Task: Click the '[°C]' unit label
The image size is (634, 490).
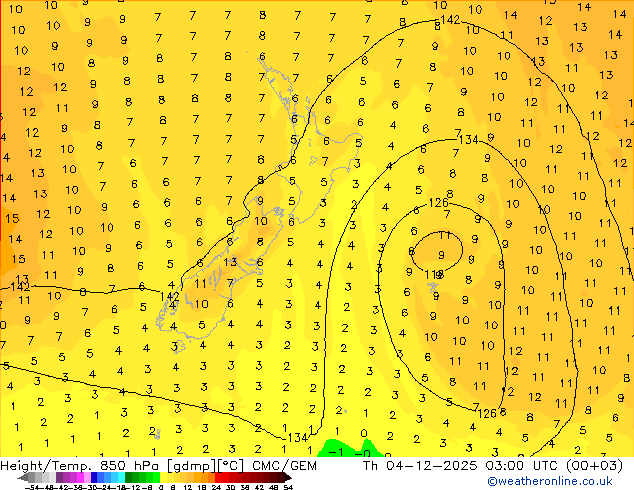Action: click(x=231, y=465)
